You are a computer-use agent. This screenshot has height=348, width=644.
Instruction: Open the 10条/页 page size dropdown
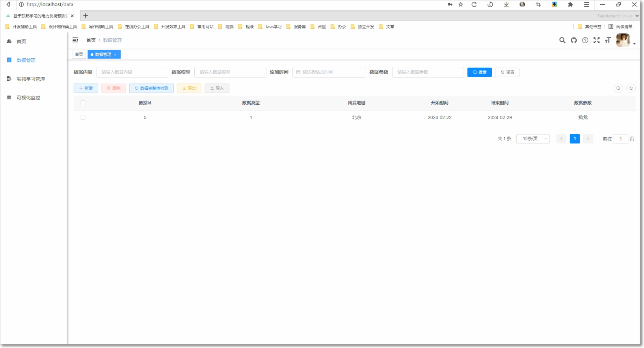[x=533, y=139]
